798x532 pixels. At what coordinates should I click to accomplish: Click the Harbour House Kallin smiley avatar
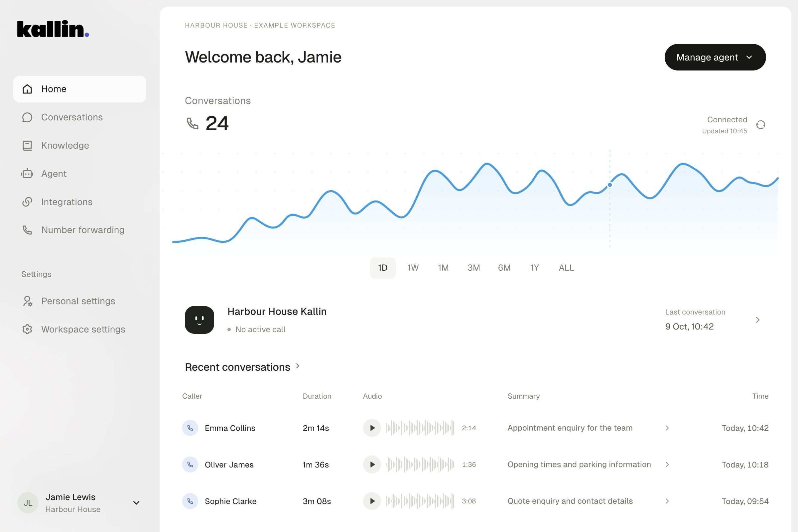[x=199, y=320]
